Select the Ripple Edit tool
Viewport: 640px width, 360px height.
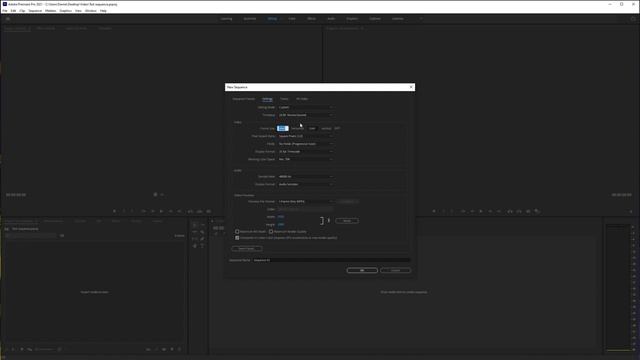(x=195, y=232)
